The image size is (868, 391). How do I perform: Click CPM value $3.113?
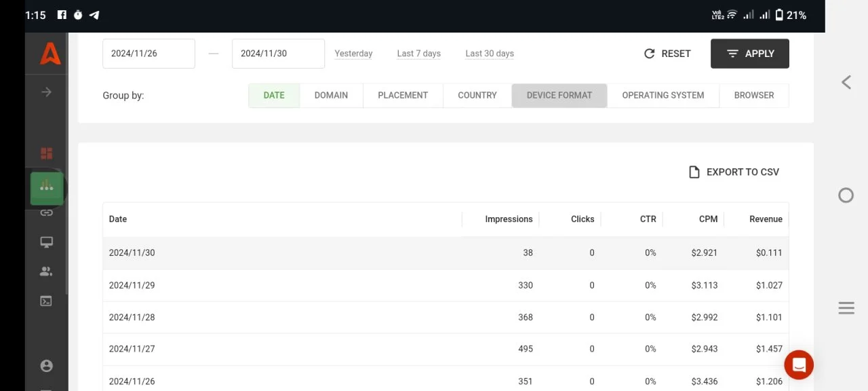[x=705, y=285]
